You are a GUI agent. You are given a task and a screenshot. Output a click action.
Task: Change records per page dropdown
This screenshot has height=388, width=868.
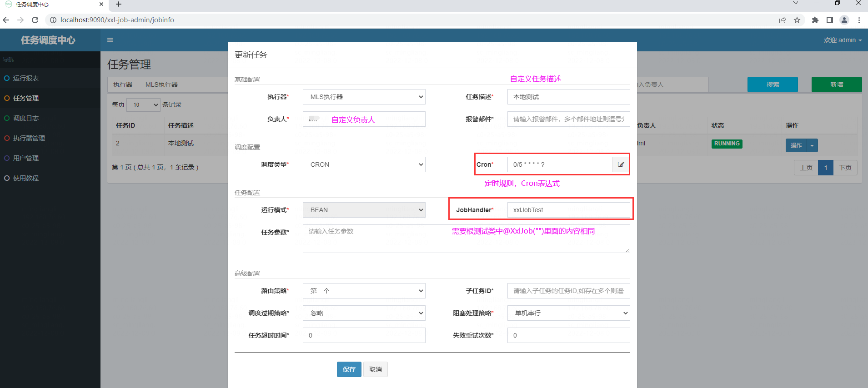143,105
